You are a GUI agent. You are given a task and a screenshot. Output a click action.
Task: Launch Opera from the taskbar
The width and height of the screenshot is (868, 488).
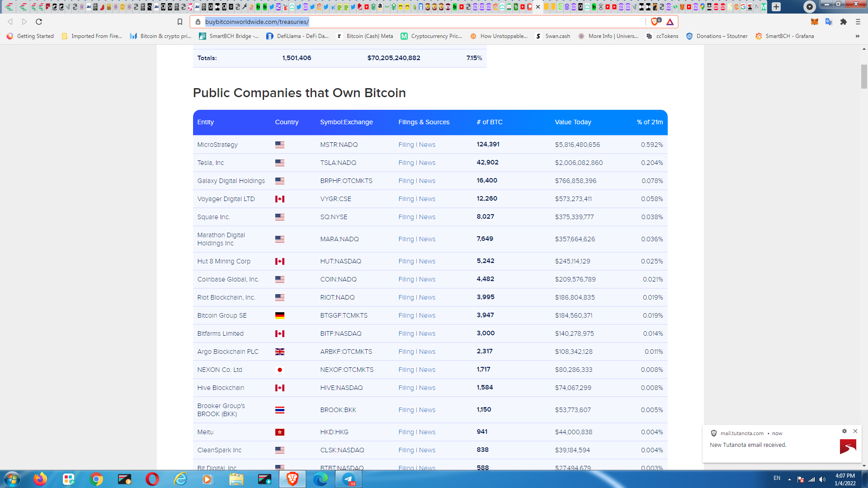point(152,479)
